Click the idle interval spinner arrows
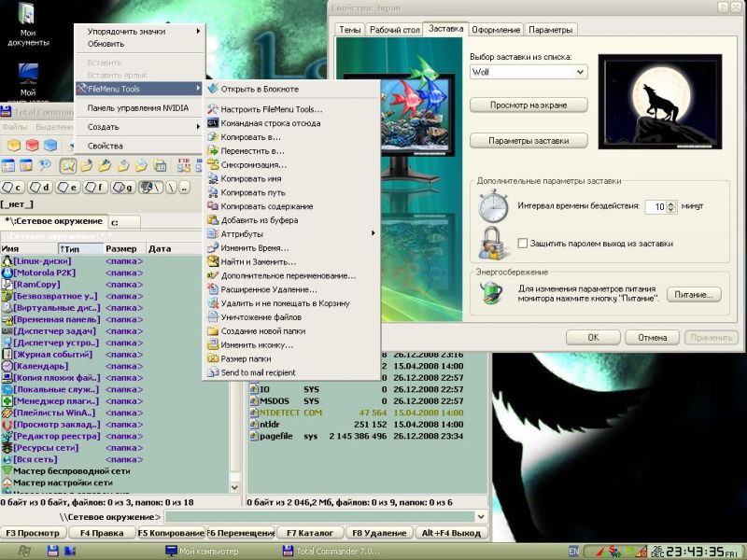747x560 pixels. click(672, 206)
